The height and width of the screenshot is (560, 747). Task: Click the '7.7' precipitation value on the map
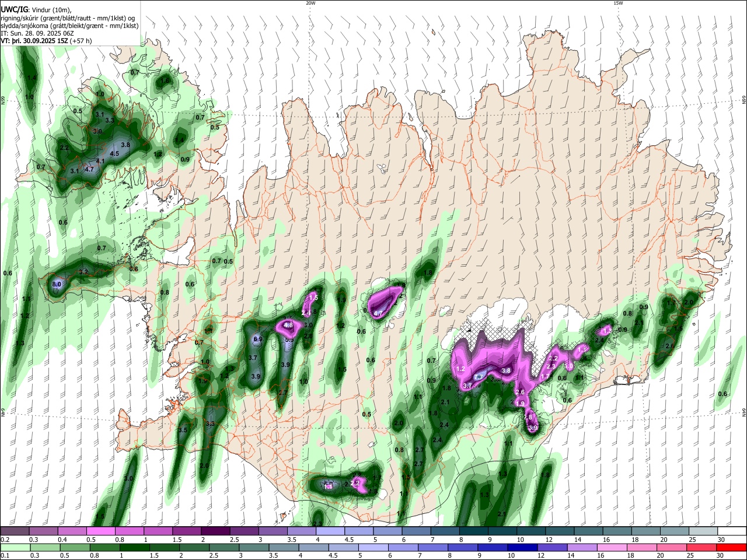click(x=478, y=377)
